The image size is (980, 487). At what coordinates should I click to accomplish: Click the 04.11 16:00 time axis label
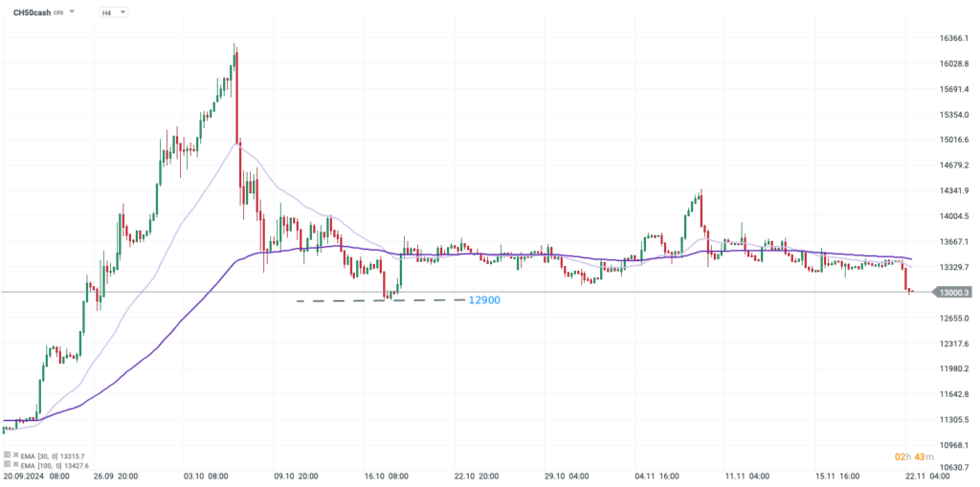(x=657, y=476)
